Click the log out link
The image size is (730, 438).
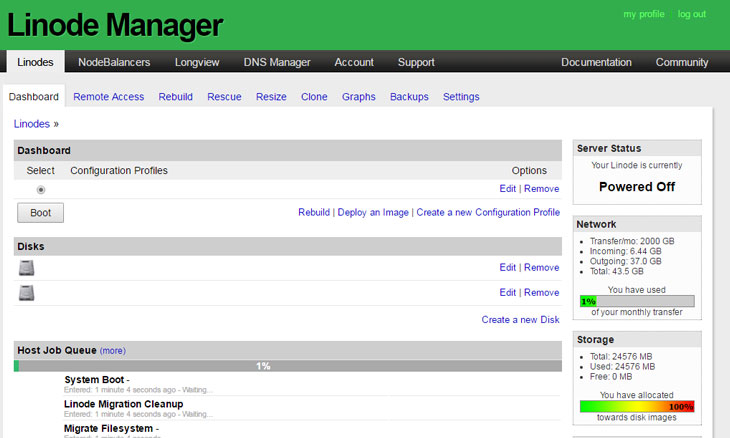point(692,14)
